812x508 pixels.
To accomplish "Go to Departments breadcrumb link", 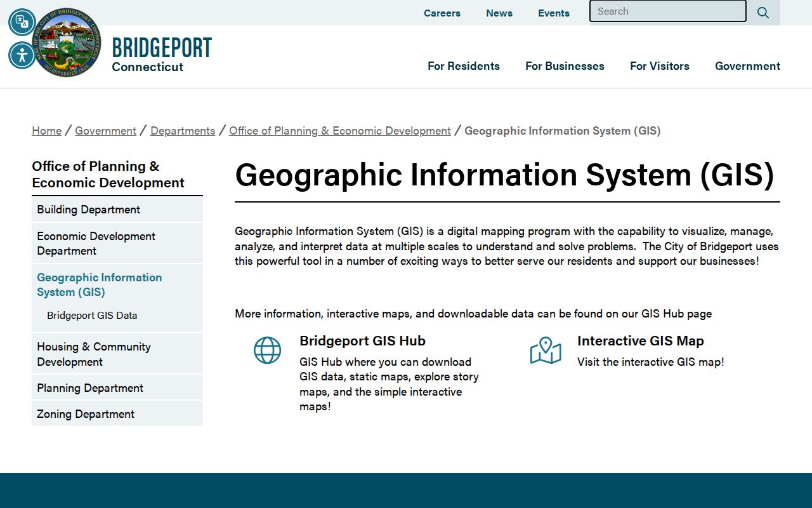I will (183, 131).
